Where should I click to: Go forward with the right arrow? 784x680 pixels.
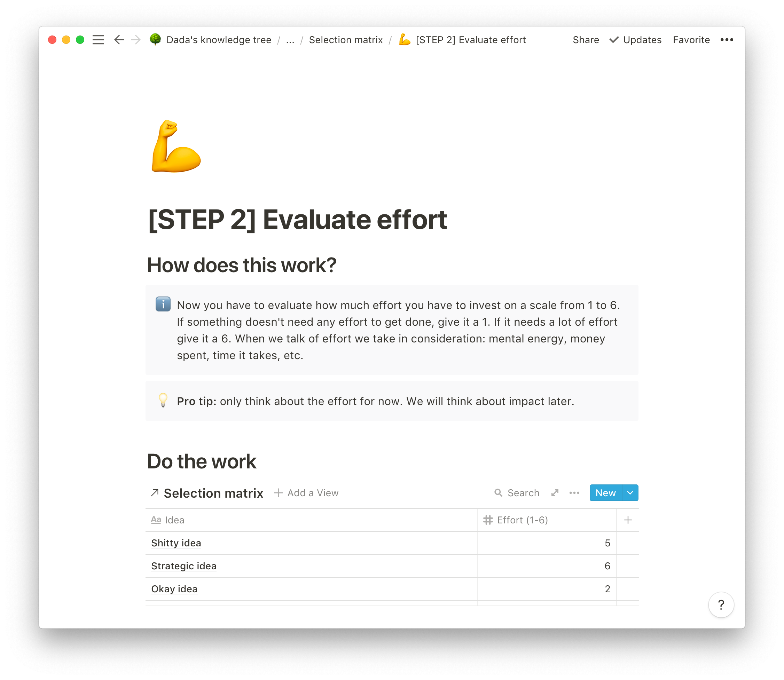coord(135,40)
